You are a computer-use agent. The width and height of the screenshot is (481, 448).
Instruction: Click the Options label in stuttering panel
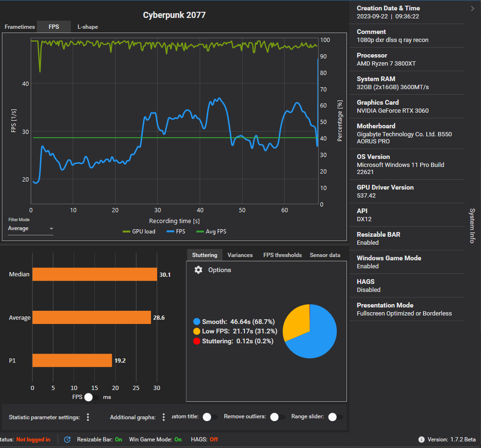(219, 270)
